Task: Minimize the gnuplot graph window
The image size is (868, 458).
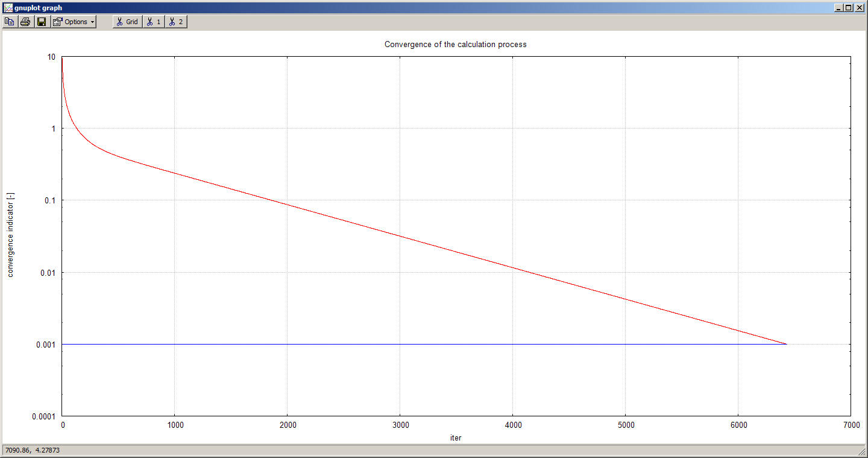Action: pyautogui.click(x=838, y=8)
